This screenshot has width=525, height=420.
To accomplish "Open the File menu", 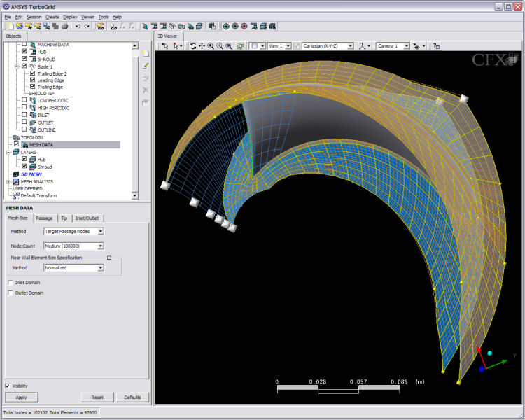I will [x=8, y=17].
